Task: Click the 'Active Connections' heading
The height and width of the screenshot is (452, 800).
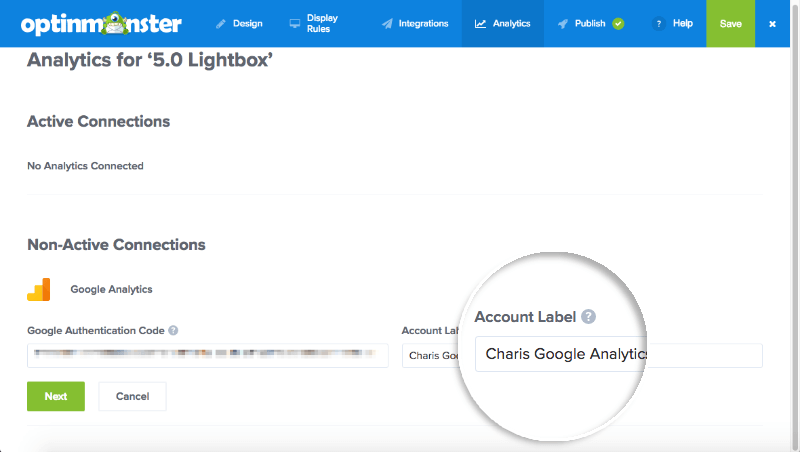Action: 98,121
